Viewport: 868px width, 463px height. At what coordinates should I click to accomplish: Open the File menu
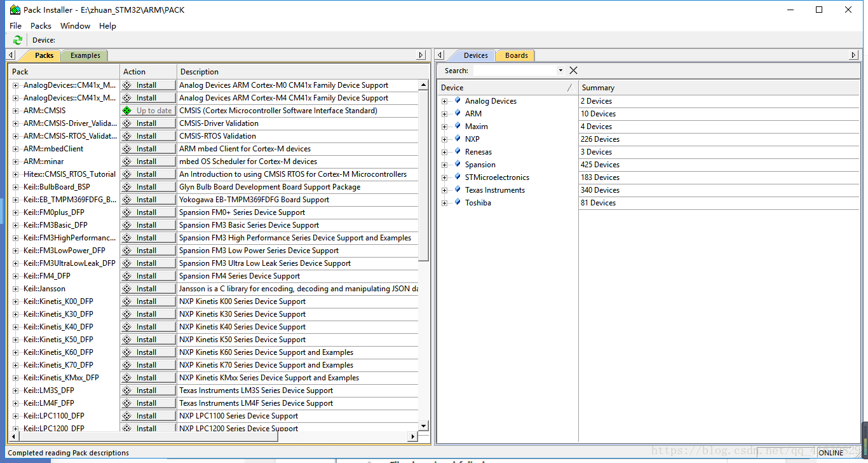click(x=16, y=25)
